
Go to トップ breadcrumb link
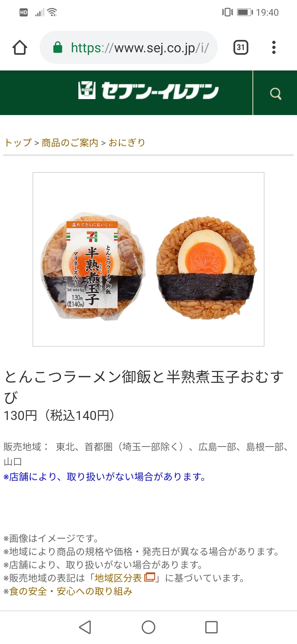tap(18, 143)
